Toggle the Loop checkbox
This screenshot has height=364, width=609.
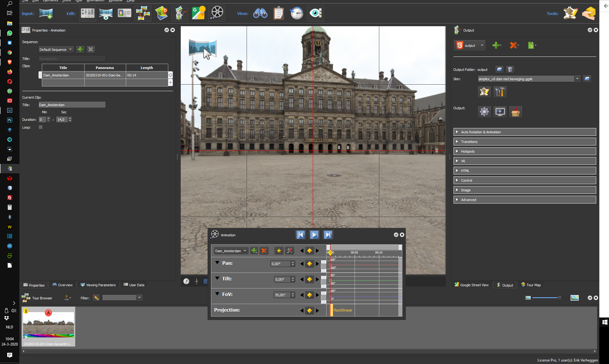coord(41,127)
